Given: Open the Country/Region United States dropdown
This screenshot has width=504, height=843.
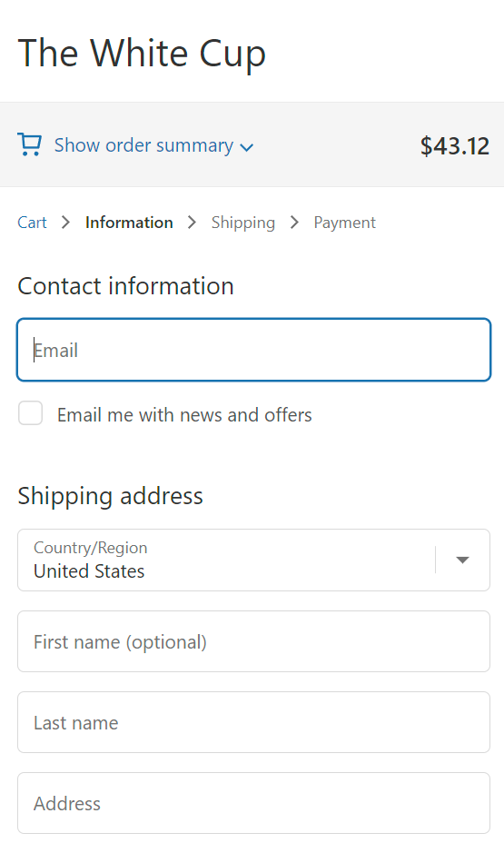Looking at the screenshot, I should pos(253,560).
